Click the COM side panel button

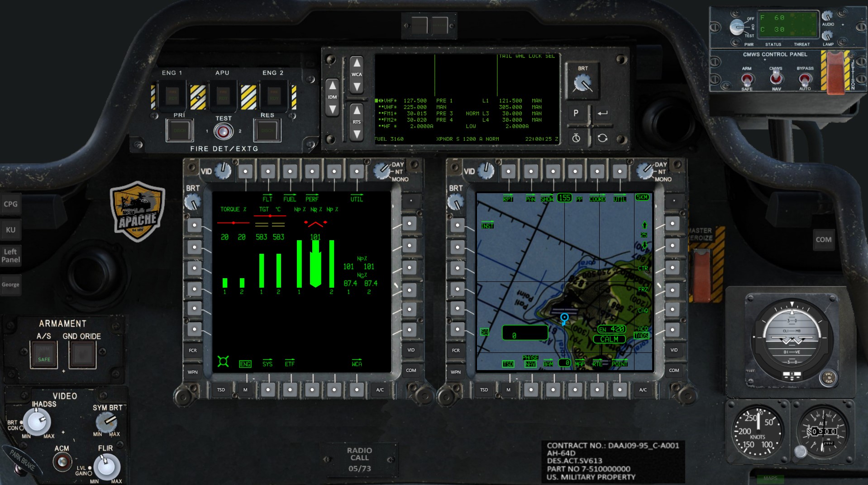coord(823,240)
